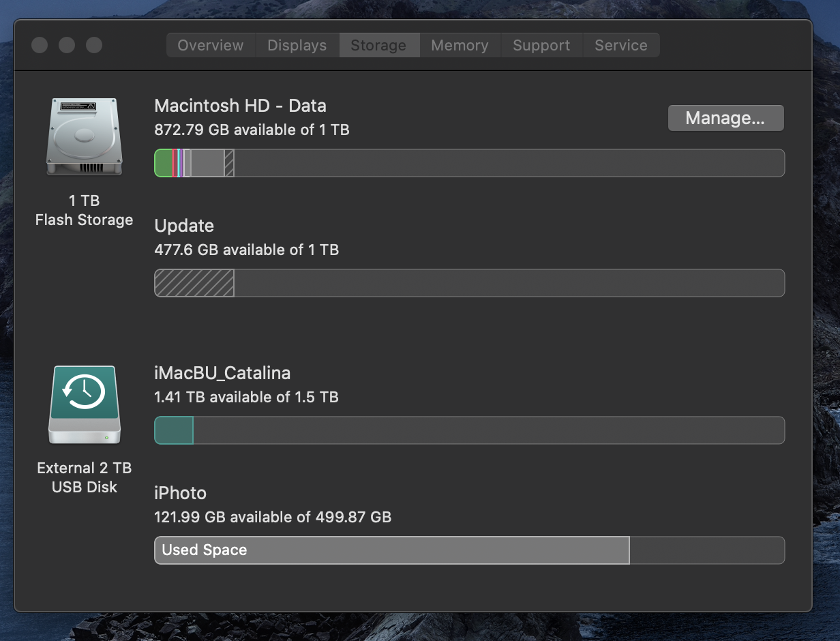The width and height of the screenshot is (840, 641).
Task: Select the Storage tab
Action: pyautogui.click(x=378, y=45)
